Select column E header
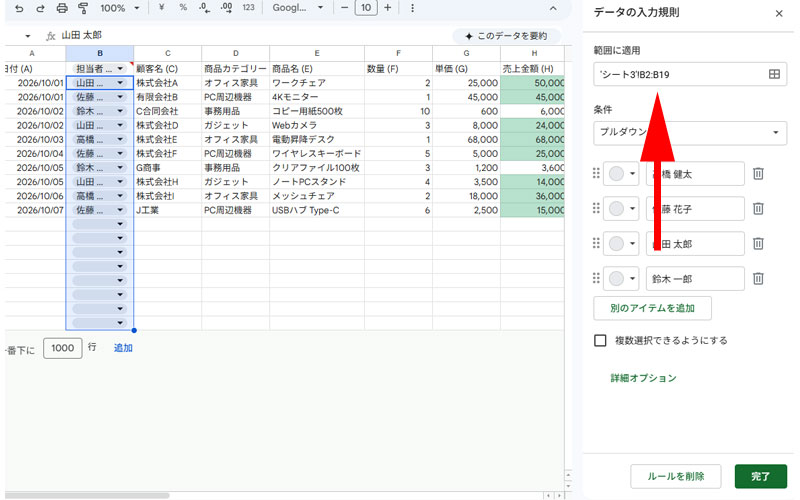800x500 pixels. pyautogui.click(x=317, y=53)
